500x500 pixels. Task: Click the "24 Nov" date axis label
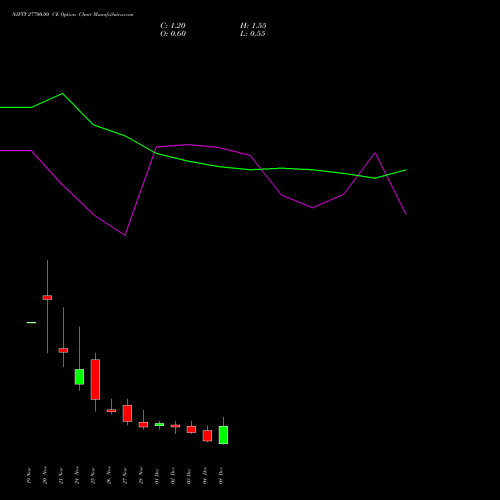[x=77, y=475]
